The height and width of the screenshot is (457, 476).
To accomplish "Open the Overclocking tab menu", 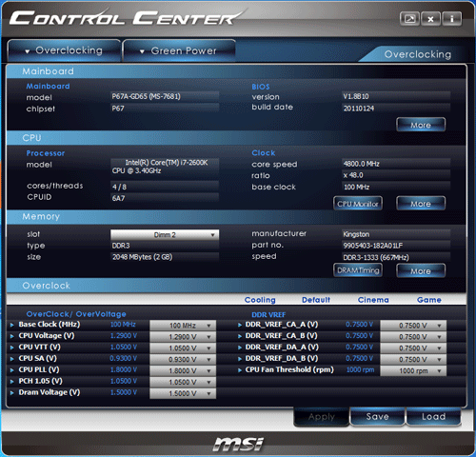I will [x=65, y=50].
